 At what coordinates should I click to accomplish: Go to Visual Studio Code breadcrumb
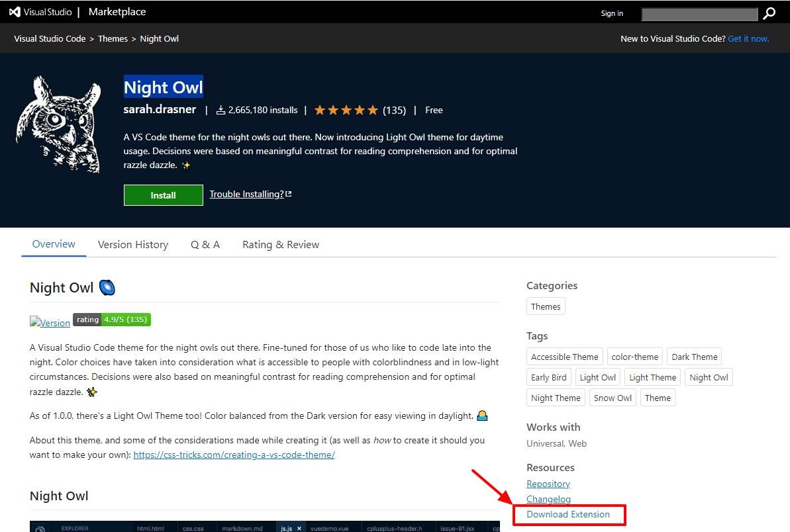point(50,39)
